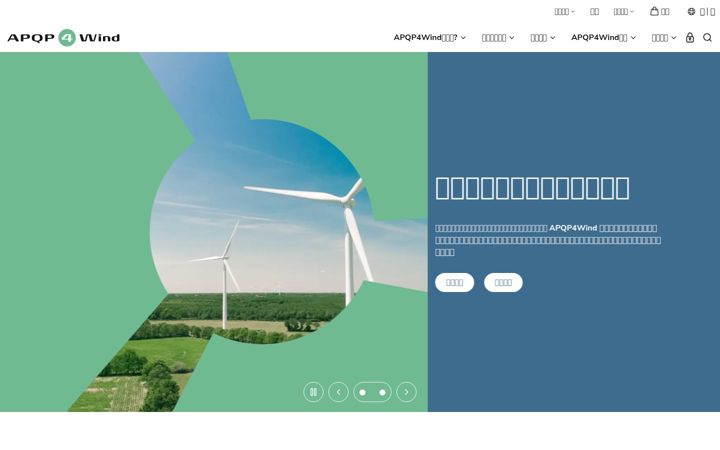Viewport: 720px width, 450px height.
Task: Pause the hero slideshow
Action: pos(313,392)
